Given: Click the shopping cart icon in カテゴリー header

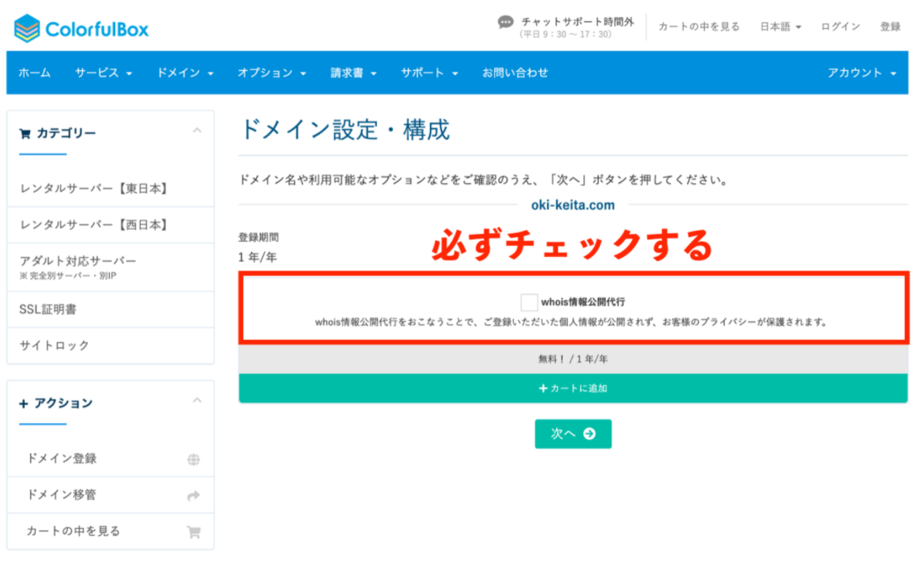Looking at the screenshot, I should click(x=25, y=133).
